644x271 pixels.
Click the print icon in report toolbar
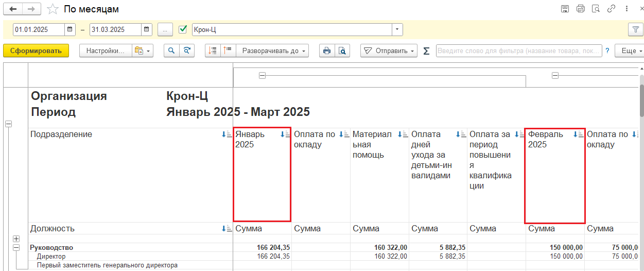point(326,50)
